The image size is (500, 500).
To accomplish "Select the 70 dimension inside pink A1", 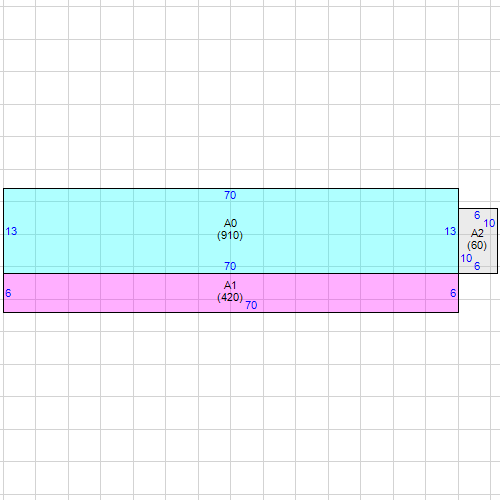I will click(251, 305).
